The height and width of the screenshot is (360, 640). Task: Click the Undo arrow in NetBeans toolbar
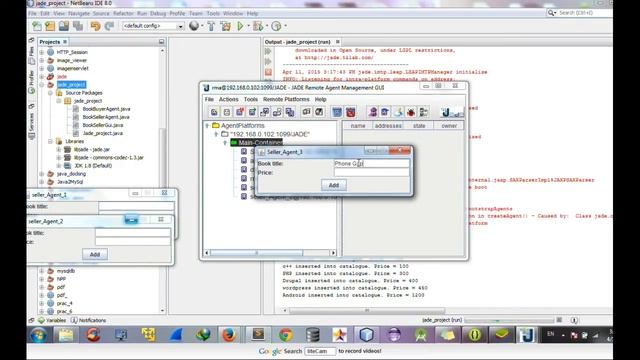[96, 26]
